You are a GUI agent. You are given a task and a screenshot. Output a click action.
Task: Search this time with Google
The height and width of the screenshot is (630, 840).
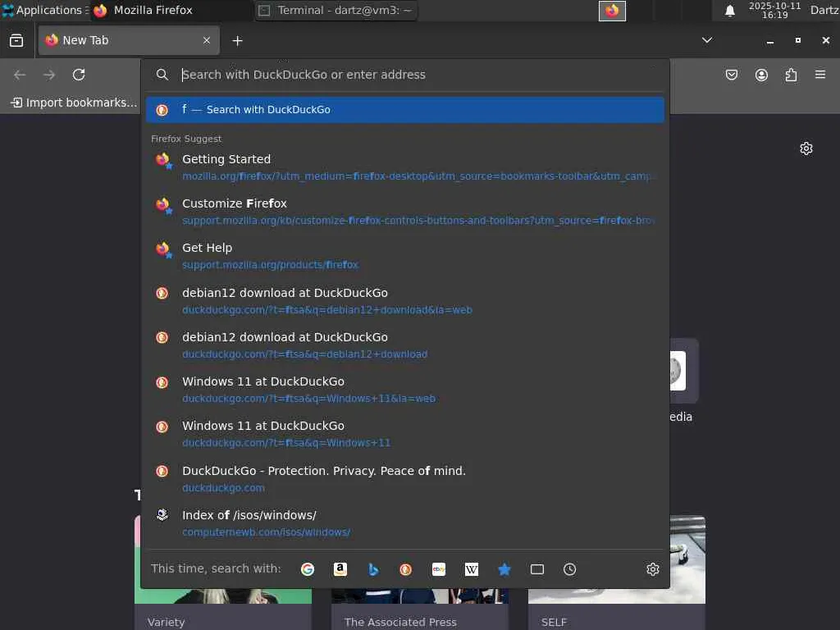point(308,569)
